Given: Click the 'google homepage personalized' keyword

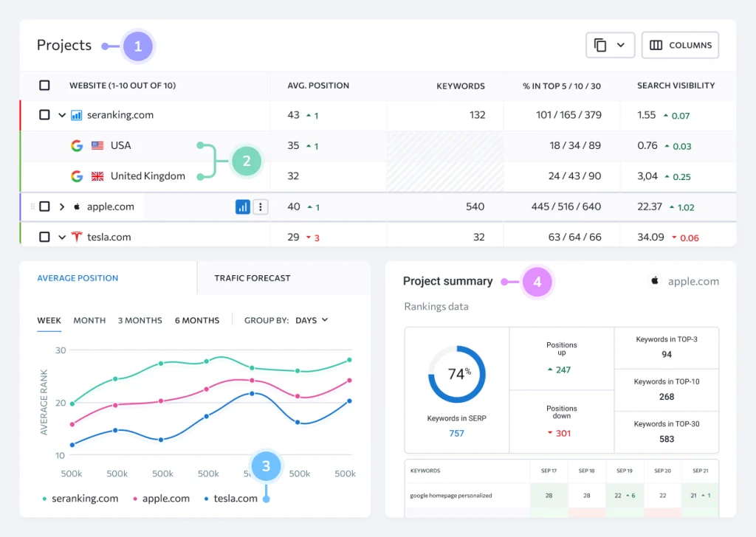Looking at the screenshot, I should 451,495.
